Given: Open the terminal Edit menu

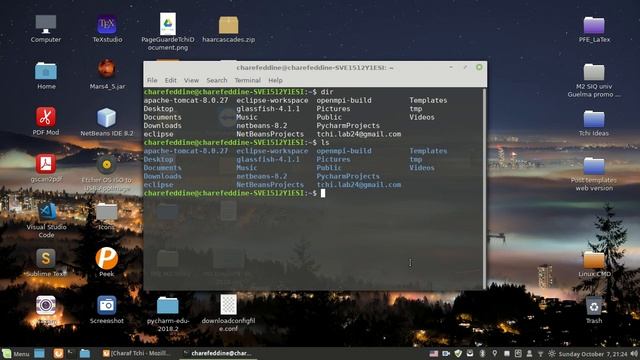Looking at the screenshot, I should click(171, 80).
